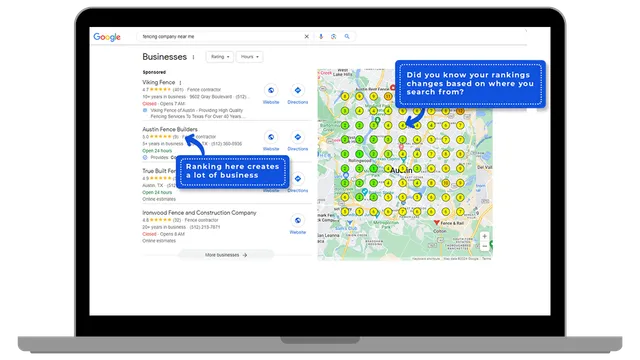640x360 pixels.
Task: Open the Hours filter dropdown
Action: tap(249, 57)
